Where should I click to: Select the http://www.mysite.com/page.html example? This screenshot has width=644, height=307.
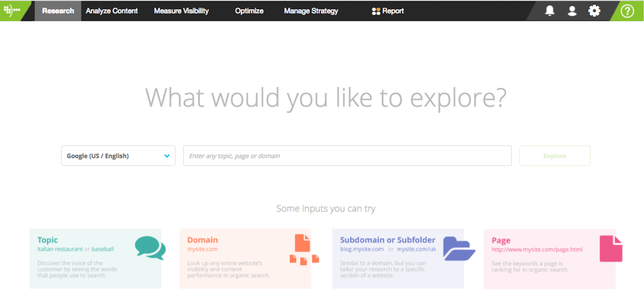537,249
